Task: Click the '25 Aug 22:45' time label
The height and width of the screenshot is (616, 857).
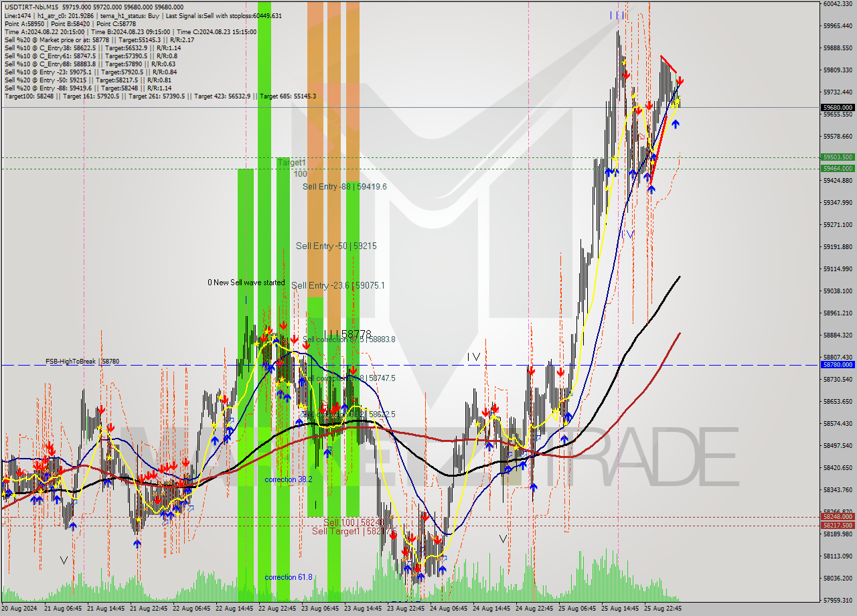Action: tap(663, 609)
